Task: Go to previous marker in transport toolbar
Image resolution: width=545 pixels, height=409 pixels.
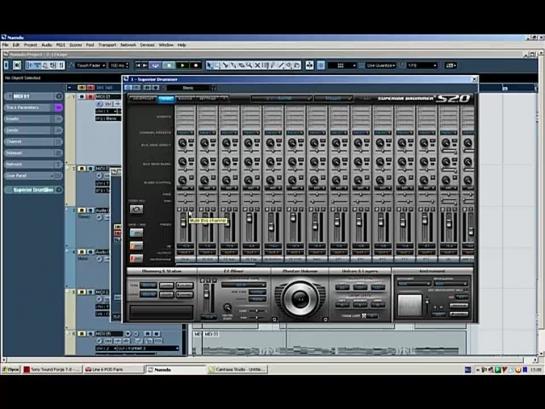Action: 138,65
